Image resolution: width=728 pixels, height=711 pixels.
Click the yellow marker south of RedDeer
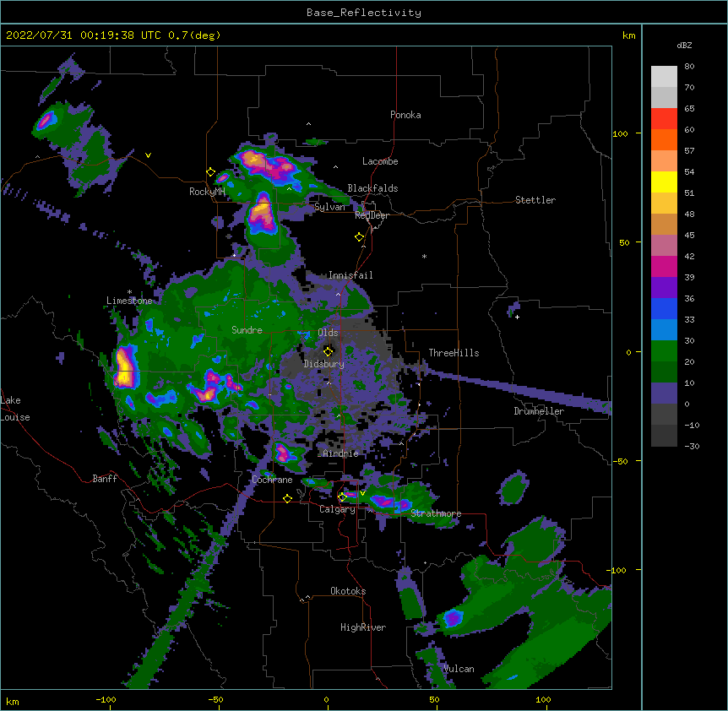[359, 237]
